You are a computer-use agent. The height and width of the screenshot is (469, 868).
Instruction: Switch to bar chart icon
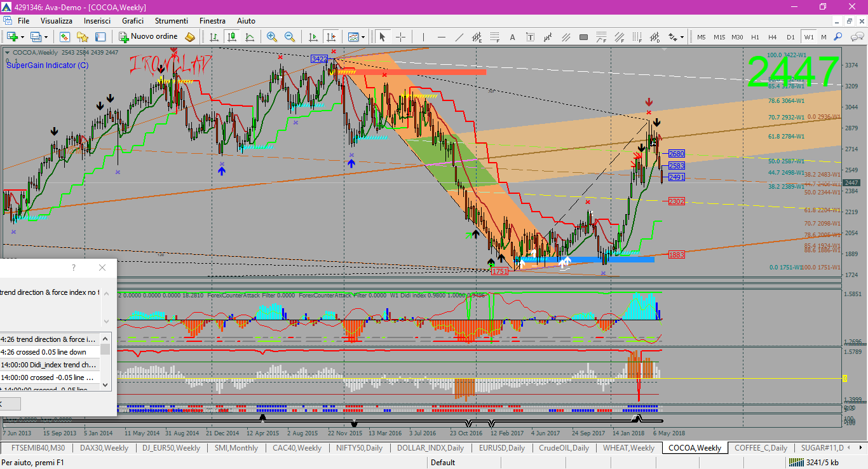[x=214, y=37]
